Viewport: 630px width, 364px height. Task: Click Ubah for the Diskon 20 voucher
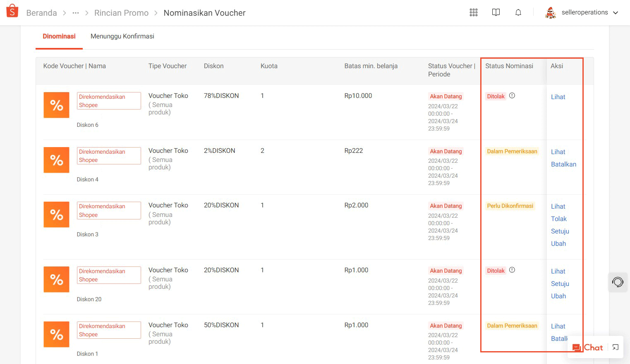[x=558, y=296]
